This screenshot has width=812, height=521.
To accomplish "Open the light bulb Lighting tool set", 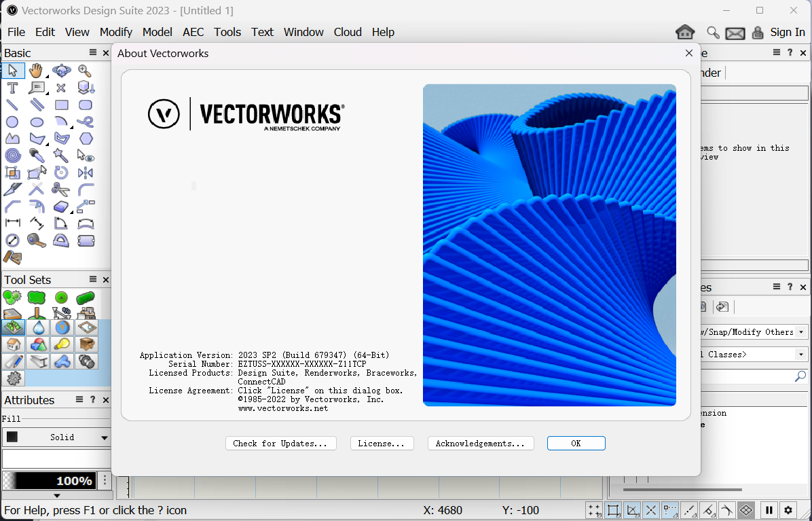I will click(x=62, y=344).
